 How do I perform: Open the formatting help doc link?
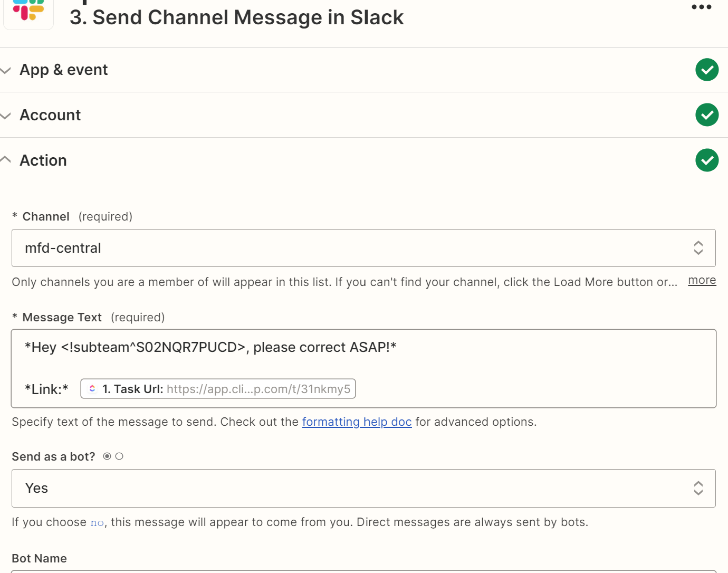pos(357,422)
